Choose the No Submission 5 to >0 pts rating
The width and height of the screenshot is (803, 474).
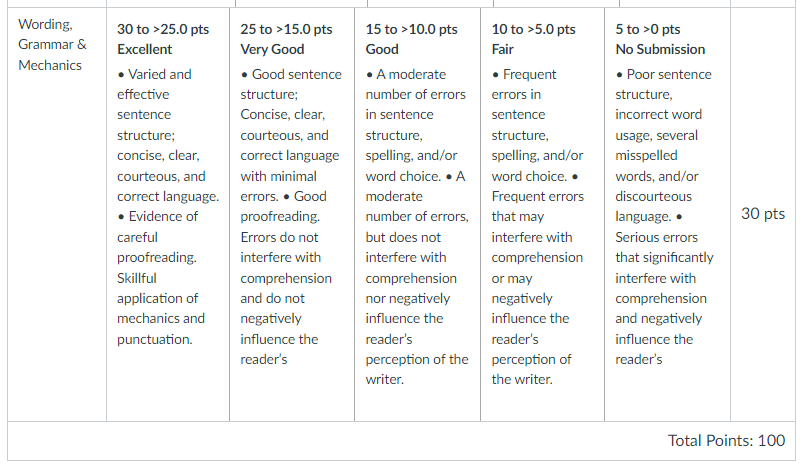[x=667, y=214]
